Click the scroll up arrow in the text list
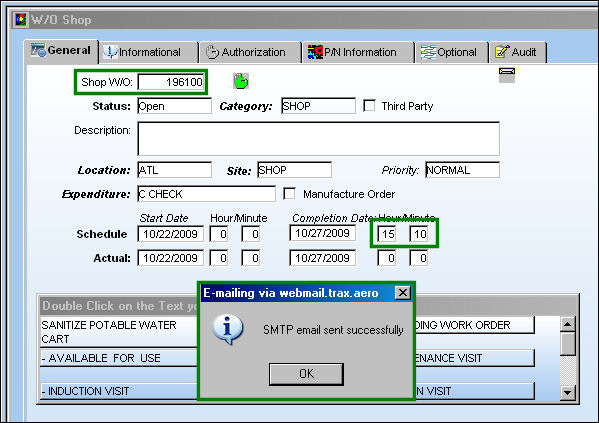 coord(568,324)
